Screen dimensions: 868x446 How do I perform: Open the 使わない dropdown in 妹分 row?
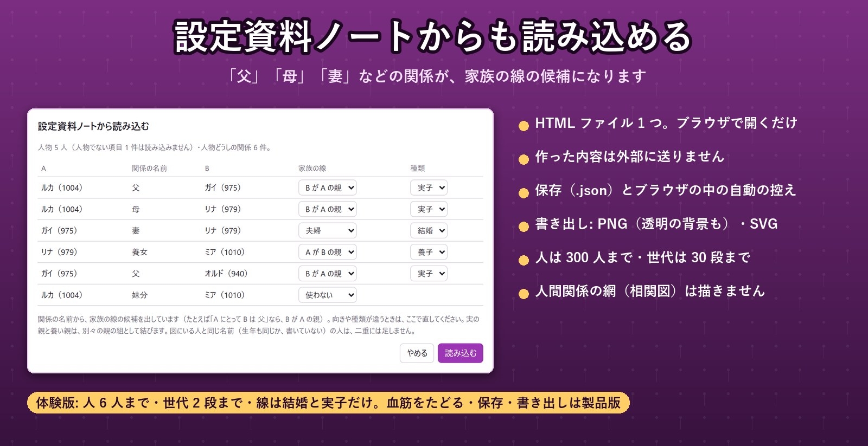[328, 295]
